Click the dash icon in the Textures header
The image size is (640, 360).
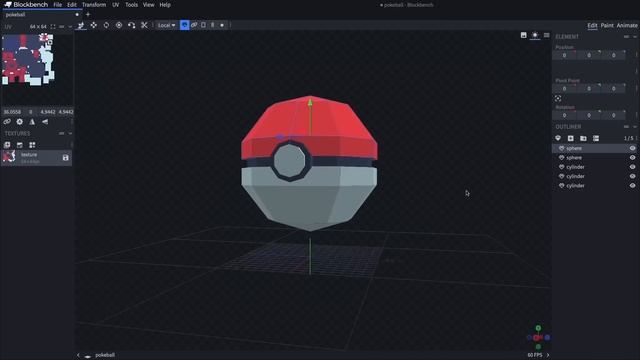62,133
